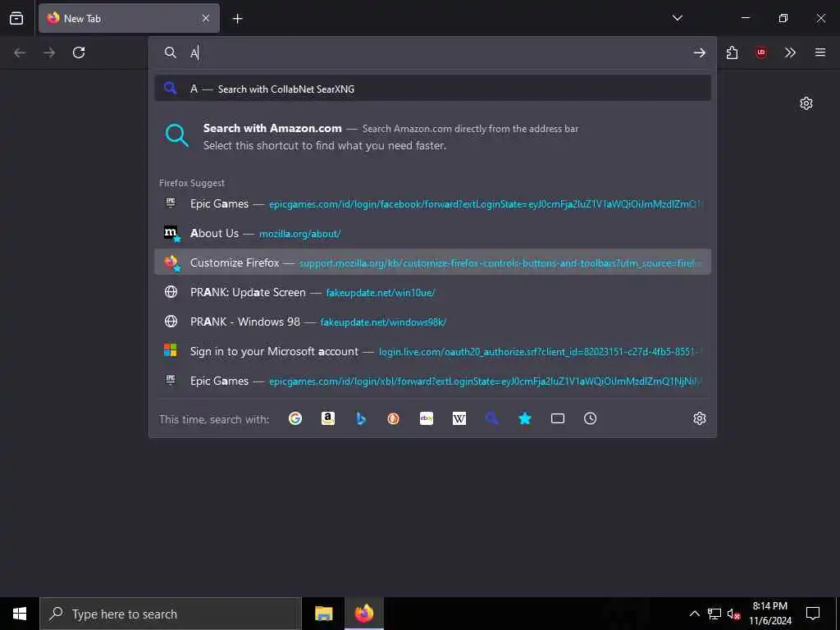Search this time with Bing

pos(361,418)
